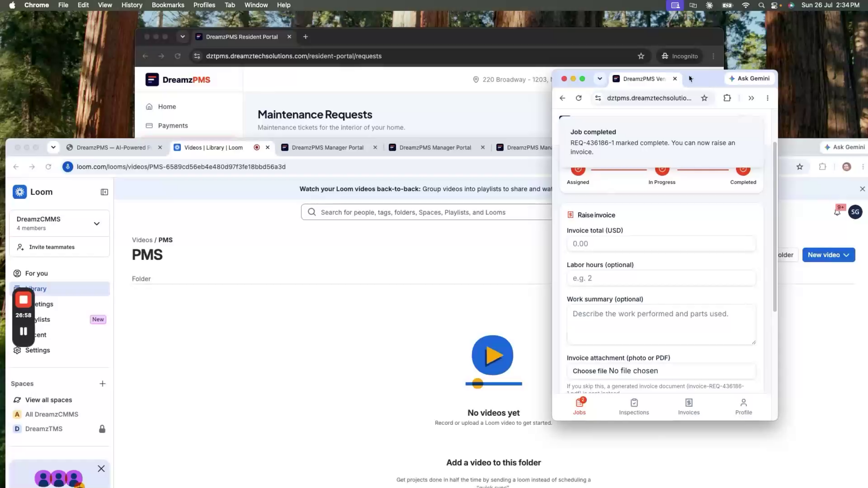The width and height of the screenshot is (868, 488).
Task: Click the Invoice total (USD) field
Action: (661, 244)
